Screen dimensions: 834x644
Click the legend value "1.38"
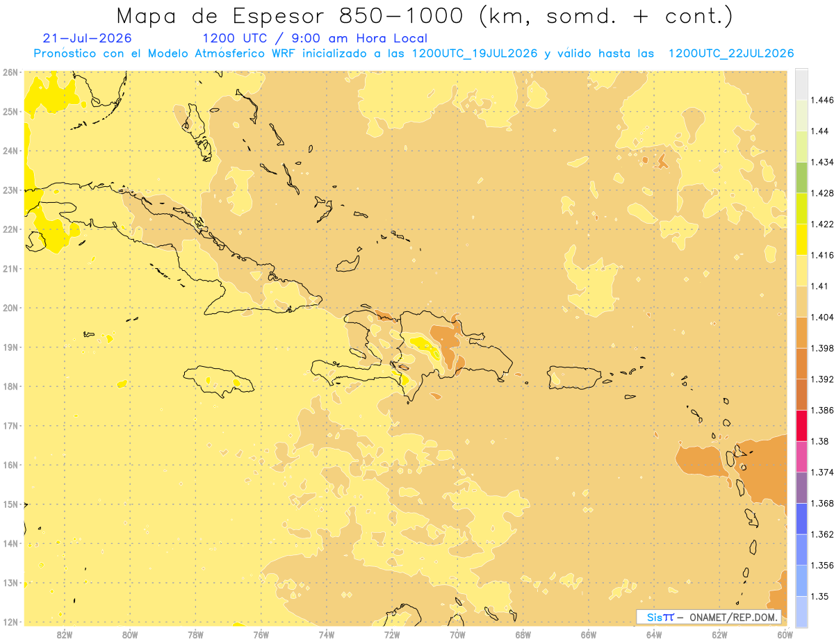[819, 441]
